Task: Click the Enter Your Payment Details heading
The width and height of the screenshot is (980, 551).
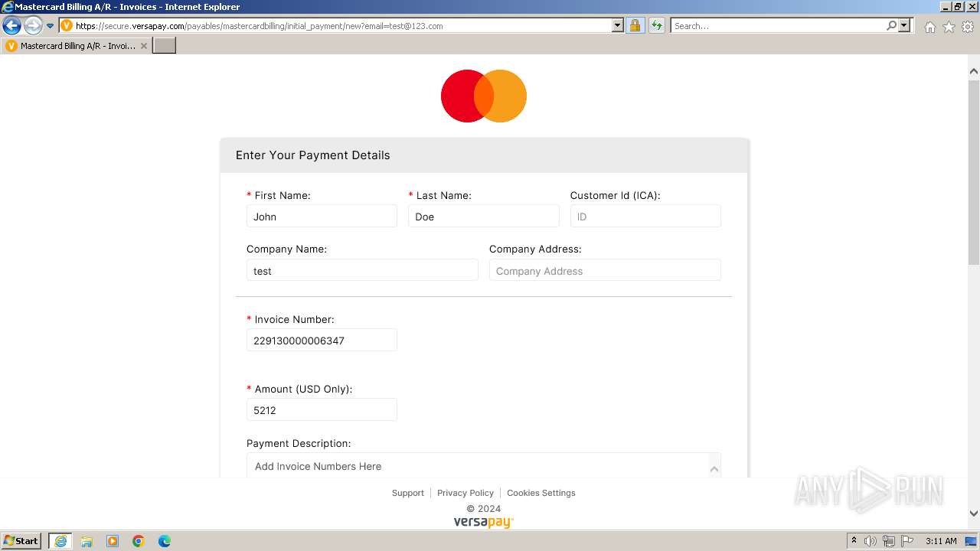Action: 313,155
